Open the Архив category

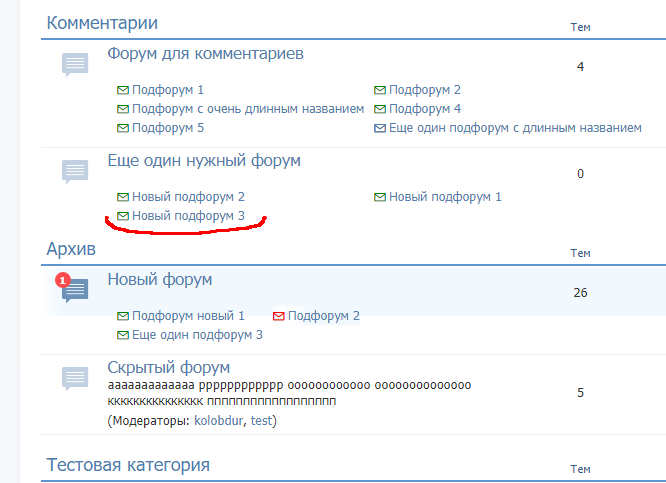click(x=71, y=249)
